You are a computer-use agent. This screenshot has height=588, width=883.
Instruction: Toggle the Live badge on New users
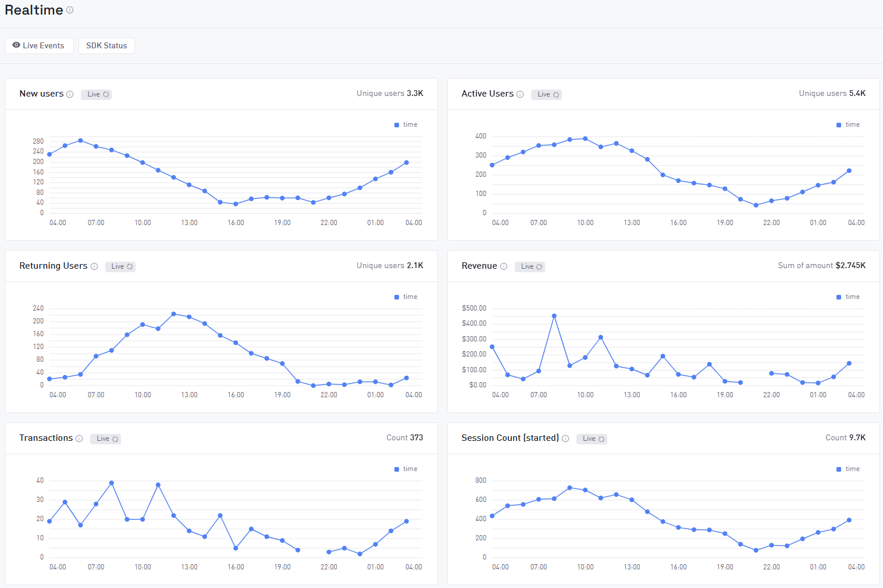tap(97, 94)
